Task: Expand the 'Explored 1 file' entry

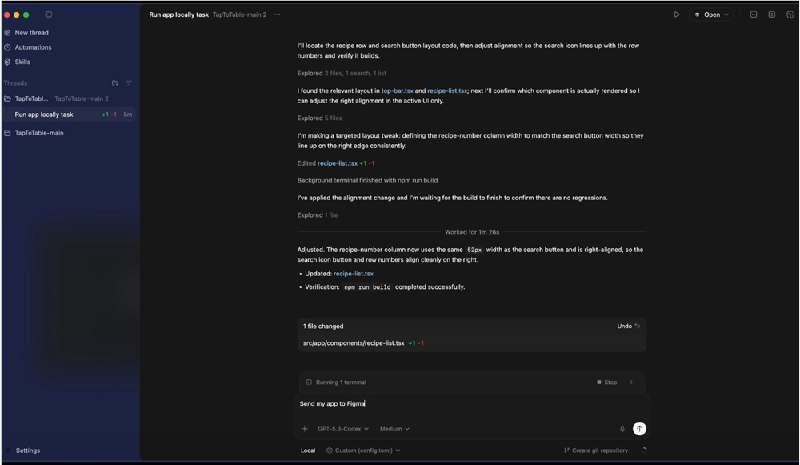Action: click(318, 215)
